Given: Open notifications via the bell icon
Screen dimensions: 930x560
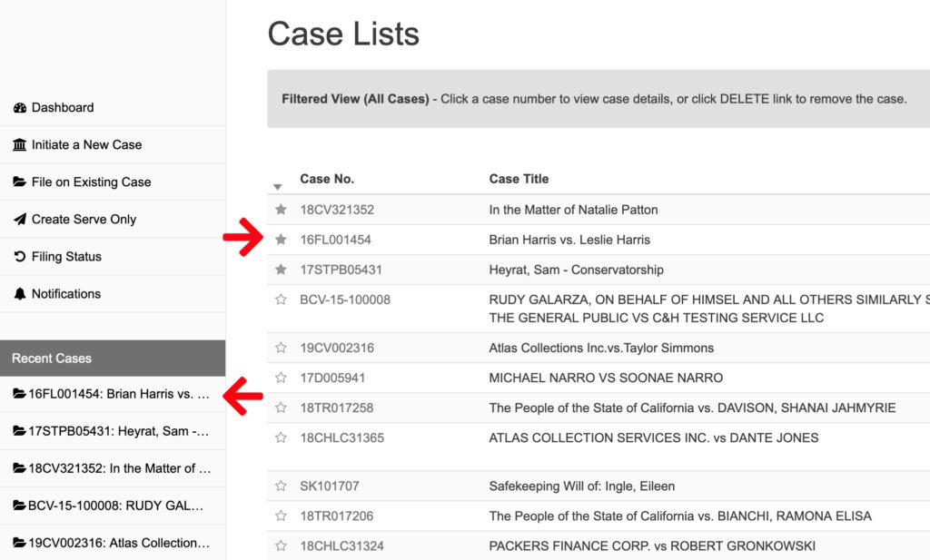Looking at the screenshot, I should click(20, 293).
